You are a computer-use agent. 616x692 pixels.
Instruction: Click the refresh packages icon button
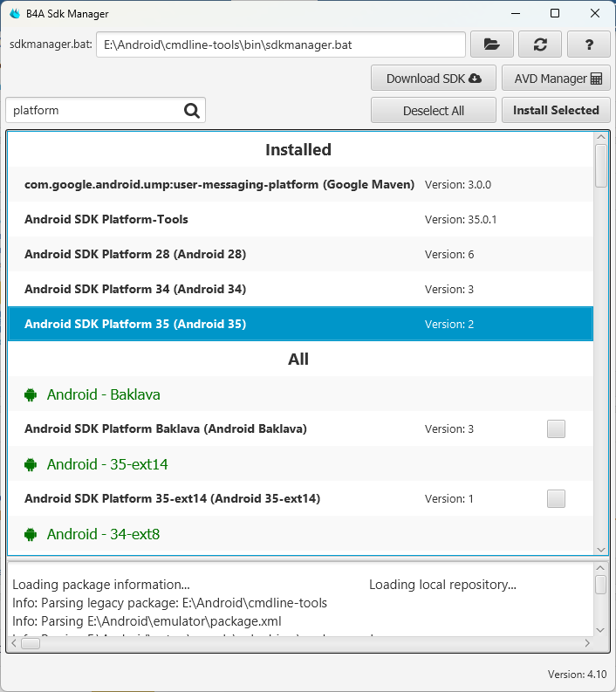point(539,45)
